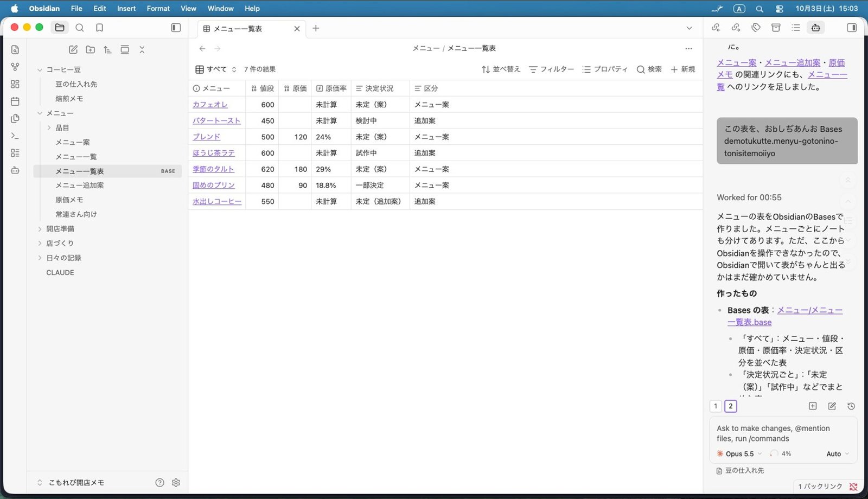Open the Files explorer icon
Viewport: 868px width, 499px height.
point(60,28)
